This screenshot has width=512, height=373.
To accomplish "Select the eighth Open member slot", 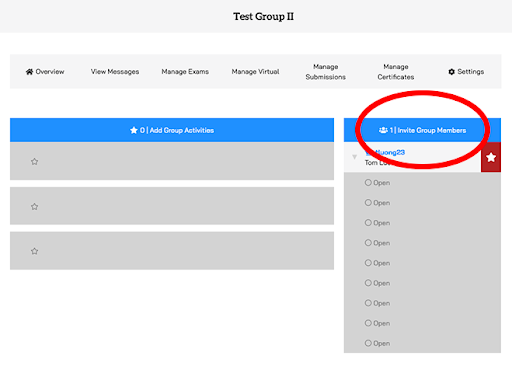I will [377, 323].
